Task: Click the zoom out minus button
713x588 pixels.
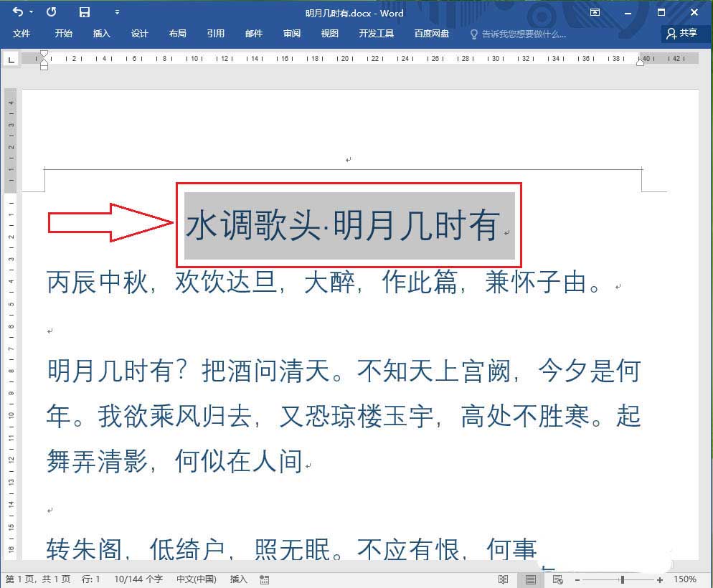Action: [x=577, y=580]
